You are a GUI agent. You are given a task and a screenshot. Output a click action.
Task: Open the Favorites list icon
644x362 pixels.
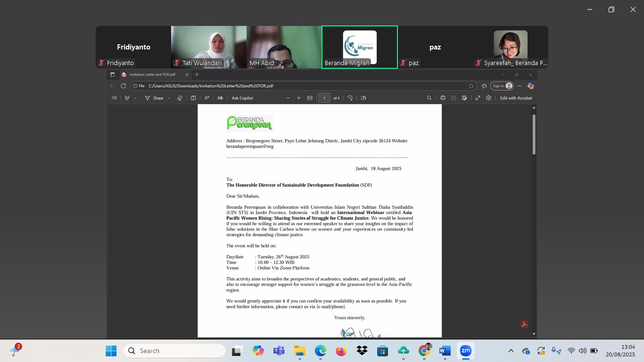(484, 86)
